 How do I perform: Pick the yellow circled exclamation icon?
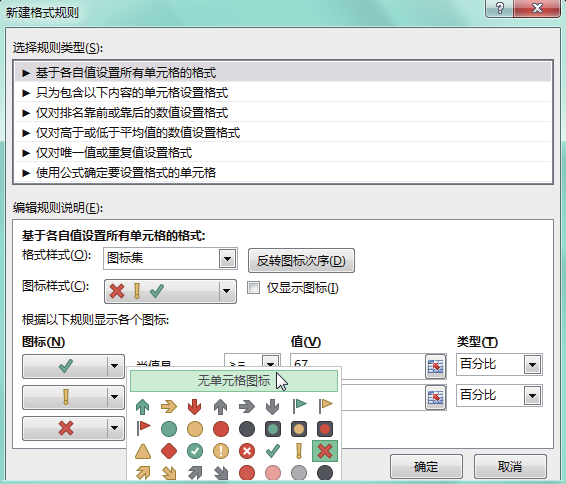click(221, 451)
